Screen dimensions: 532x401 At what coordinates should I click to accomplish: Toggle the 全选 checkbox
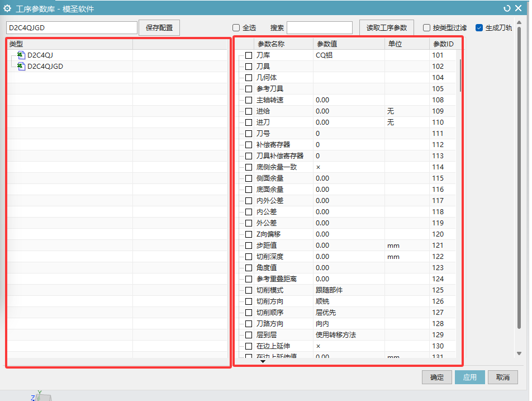pos(236,28)
